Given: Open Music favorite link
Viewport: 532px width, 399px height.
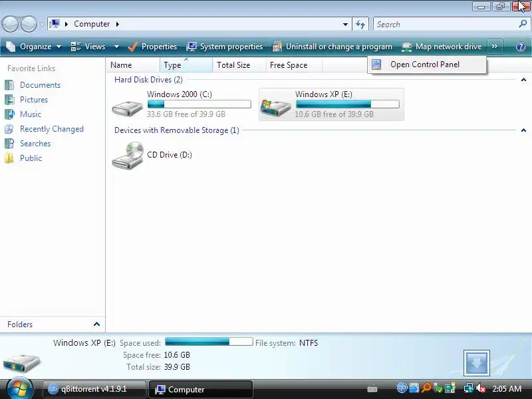Looking at the screenshot, I should pyautogui.click(x=30, y=114).
